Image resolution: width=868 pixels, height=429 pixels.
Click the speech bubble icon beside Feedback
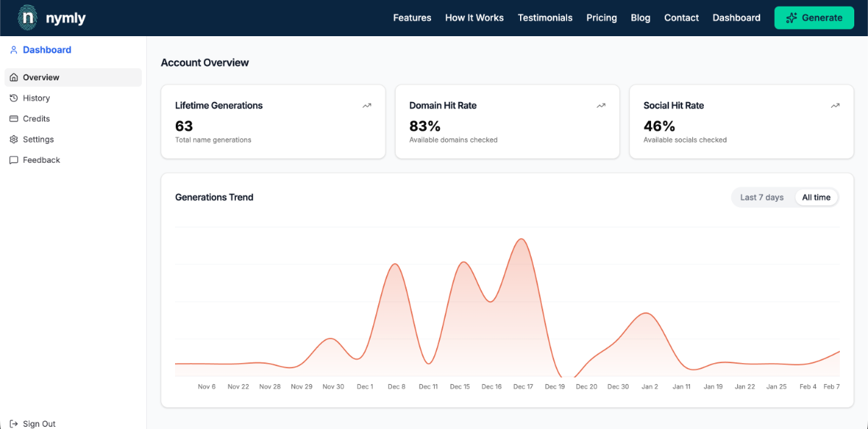(14, 160)
